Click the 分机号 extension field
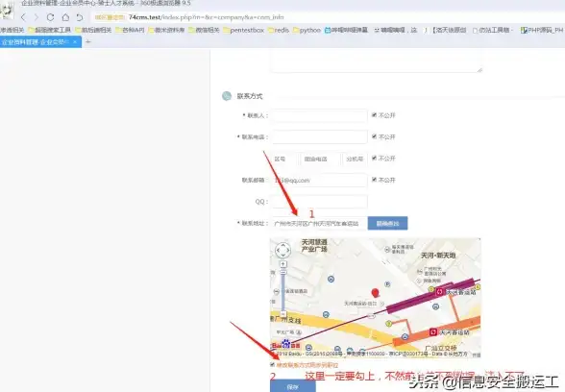Image resolution: width=565 pixels, height=392 pixels. 355,159
